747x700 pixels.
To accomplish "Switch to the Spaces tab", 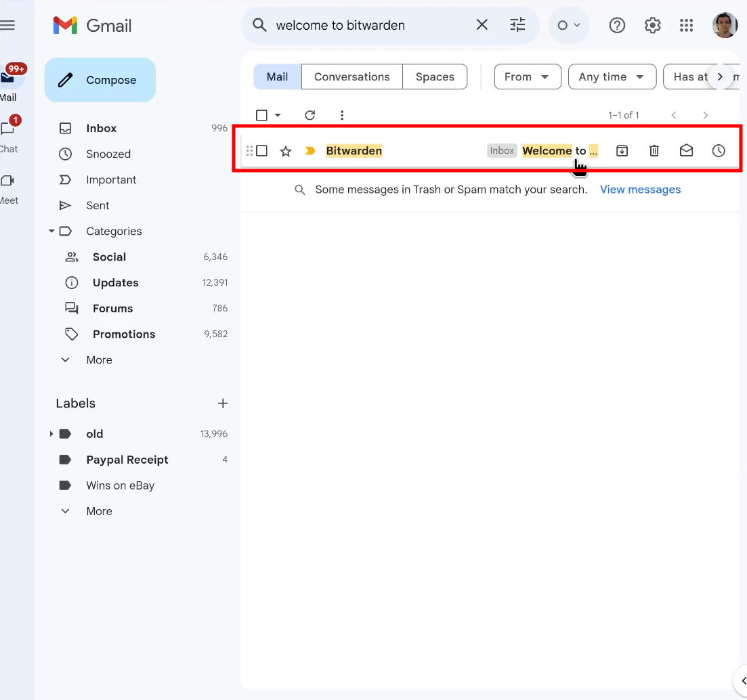I will tap(435, 76).
